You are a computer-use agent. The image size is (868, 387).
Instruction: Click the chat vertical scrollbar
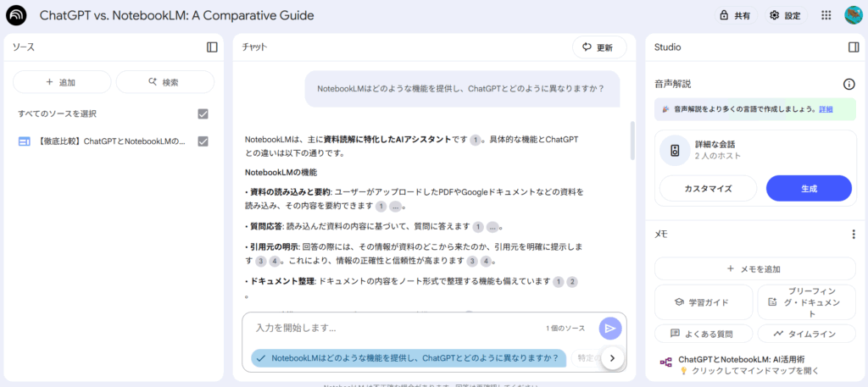[x=632, y=141]
